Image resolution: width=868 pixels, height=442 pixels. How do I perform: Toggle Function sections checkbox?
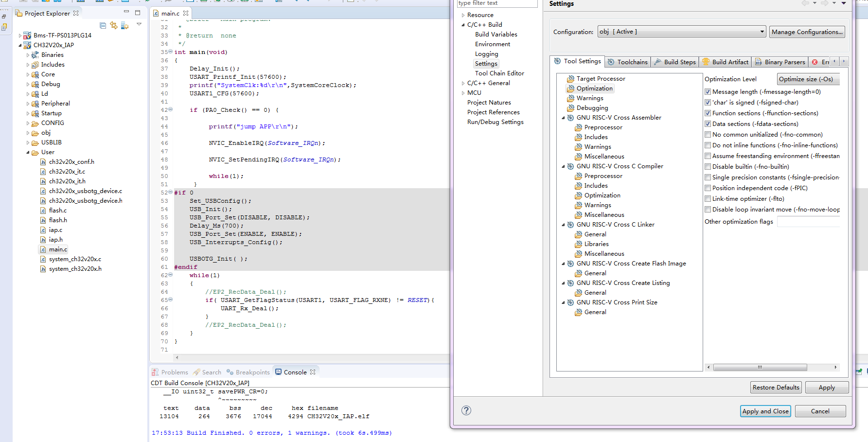708,113
